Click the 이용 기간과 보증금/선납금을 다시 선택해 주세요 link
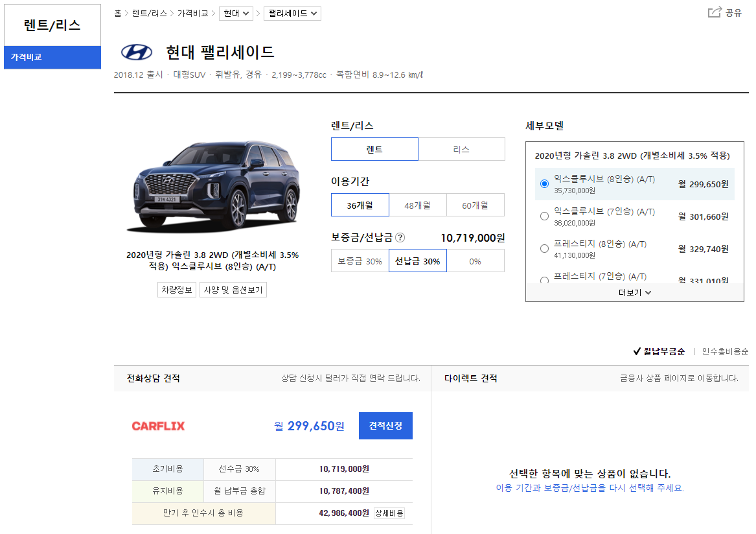This screenshot has height=534, width=756. 590,488
